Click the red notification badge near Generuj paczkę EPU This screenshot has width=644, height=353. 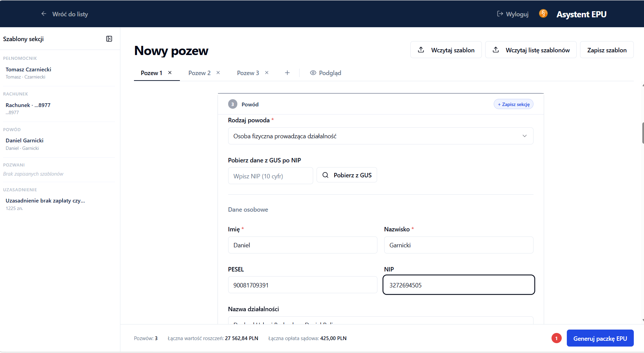pos(556,338)
